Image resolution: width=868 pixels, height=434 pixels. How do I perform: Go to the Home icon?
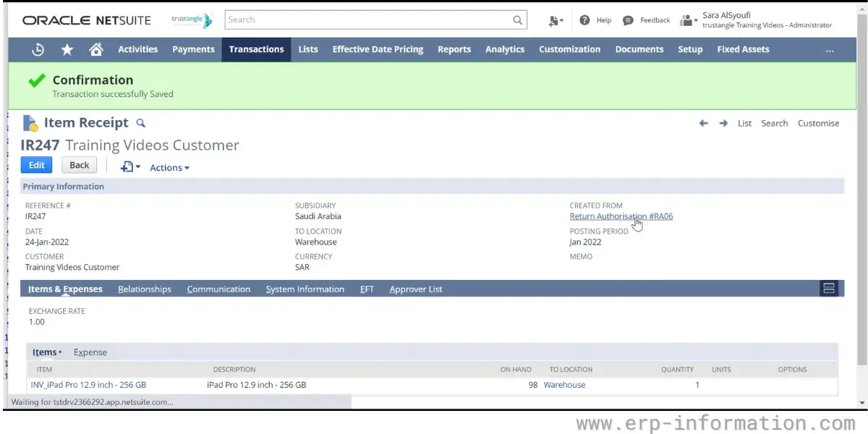95,49
